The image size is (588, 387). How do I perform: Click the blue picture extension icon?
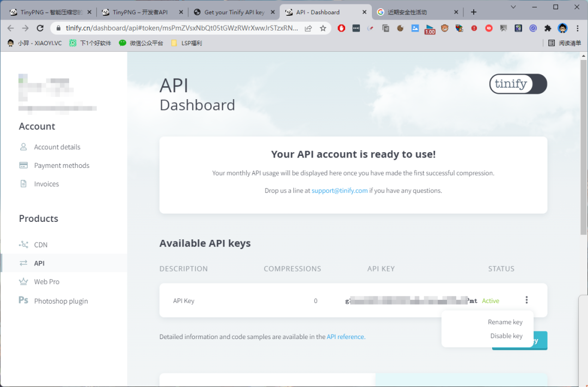point(415,28)
